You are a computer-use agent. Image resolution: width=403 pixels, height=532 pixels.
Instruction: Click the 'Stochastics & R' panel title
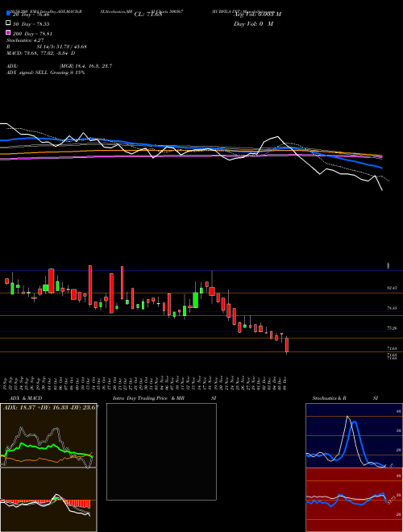pos(330,398)
